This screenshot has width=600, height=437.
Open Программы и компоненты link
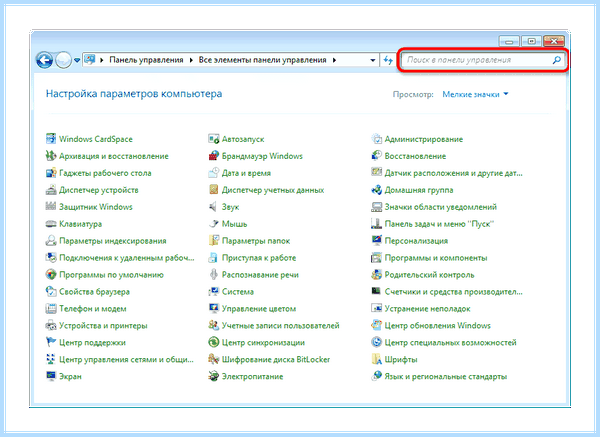(x=436, y=258)
